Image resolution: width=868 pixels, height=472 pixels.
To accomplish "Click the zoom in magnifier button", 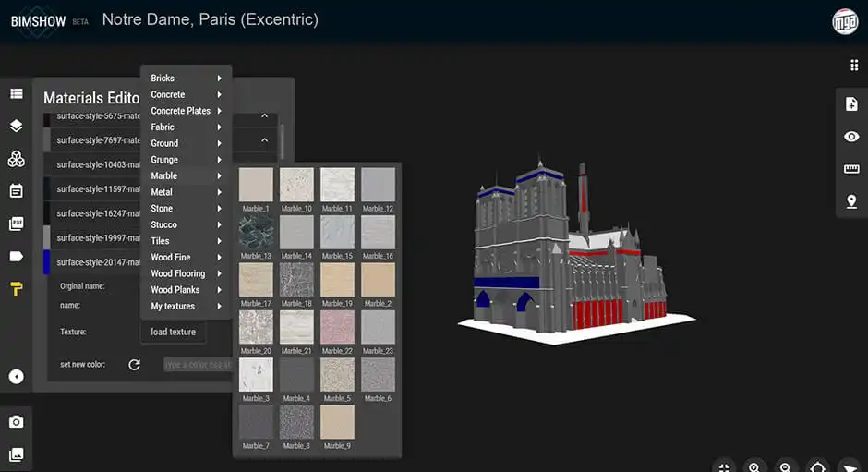I will (754, 467).
